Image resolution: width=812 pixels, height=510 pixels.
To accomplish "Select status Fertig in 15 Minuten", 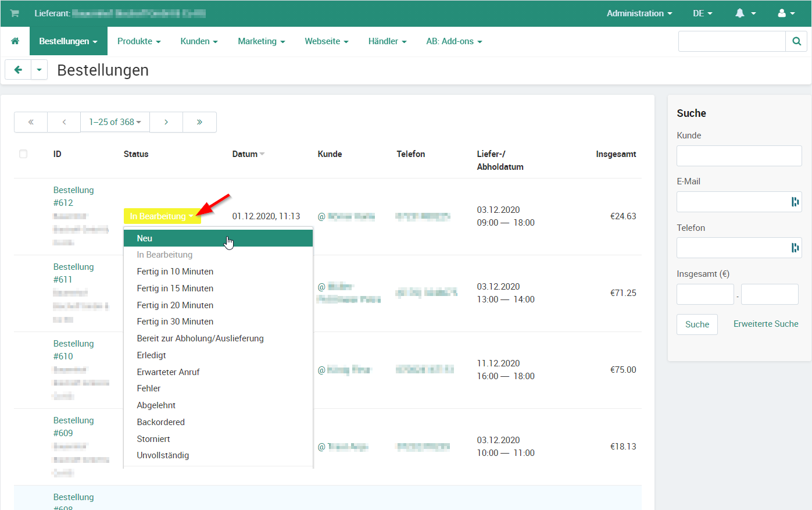I will [219, 288].
